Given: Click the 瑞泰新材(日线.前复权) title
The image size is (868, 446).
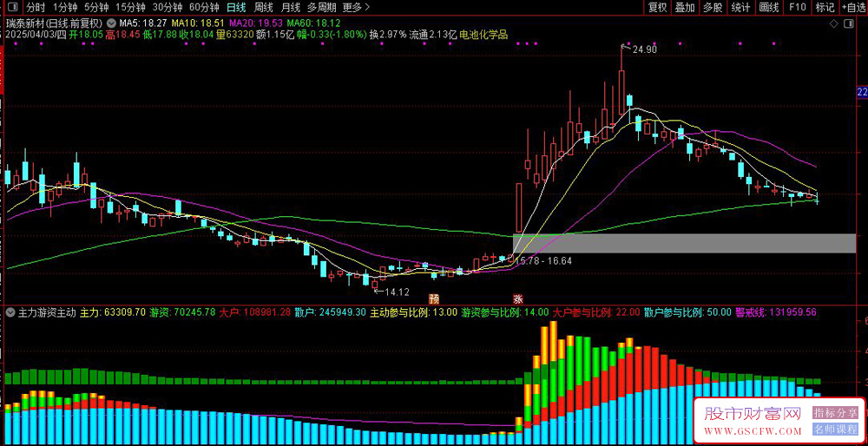Looking at the screenshot, I should [55, 23].
